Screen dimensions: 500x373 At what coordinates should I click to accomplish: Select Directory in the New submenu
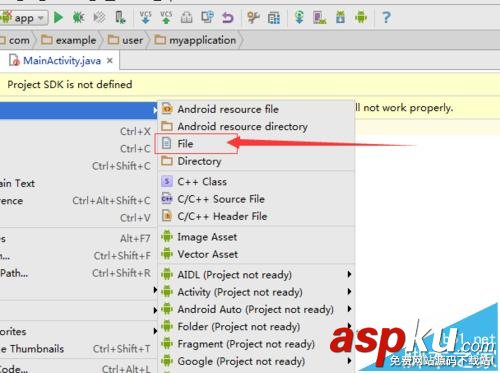[256, 161]
